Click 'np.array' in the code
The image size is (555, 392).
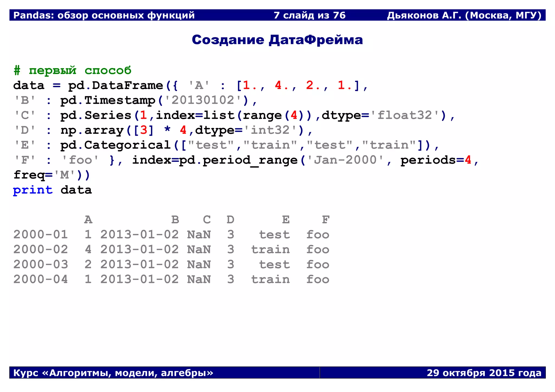click(x=92, y=130)
